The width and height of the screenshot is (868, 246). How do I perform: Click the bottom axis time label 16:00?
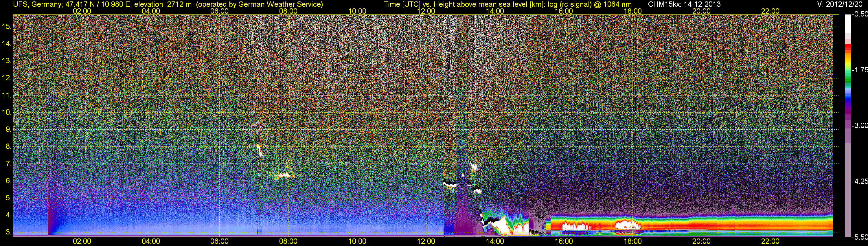click(564, 241)
